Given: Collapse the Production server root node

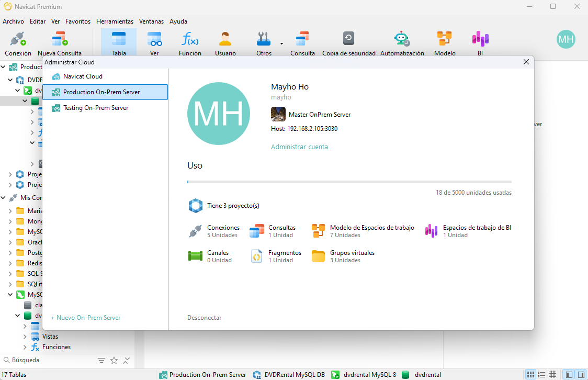Looking at the screenshot, I should pos(3,67).
